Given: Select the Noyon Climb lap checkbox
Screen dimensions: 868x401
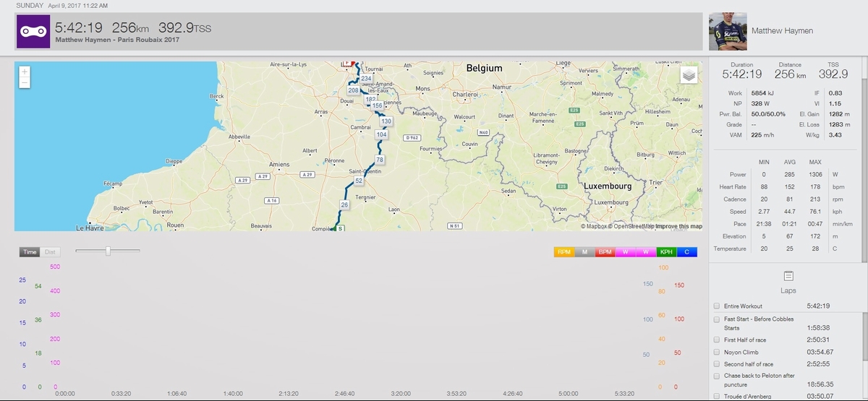Looking at the screenshot, I should point(716,352).
